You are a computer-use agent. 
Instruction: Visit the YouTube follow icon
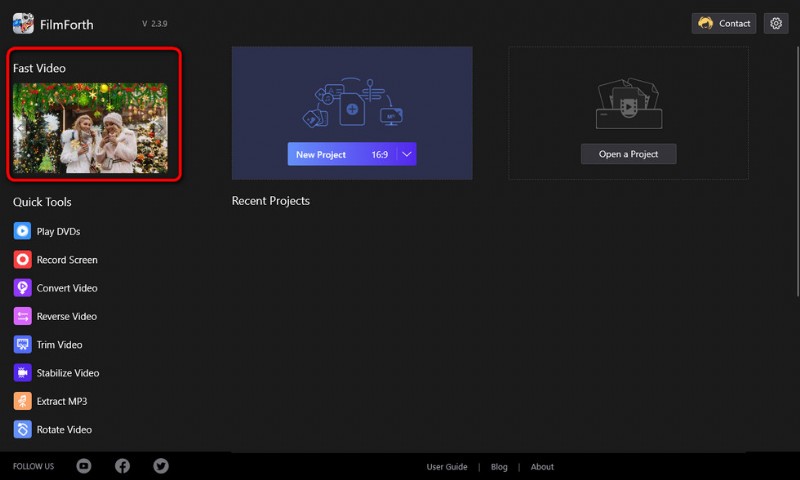[x=84, y=466]
